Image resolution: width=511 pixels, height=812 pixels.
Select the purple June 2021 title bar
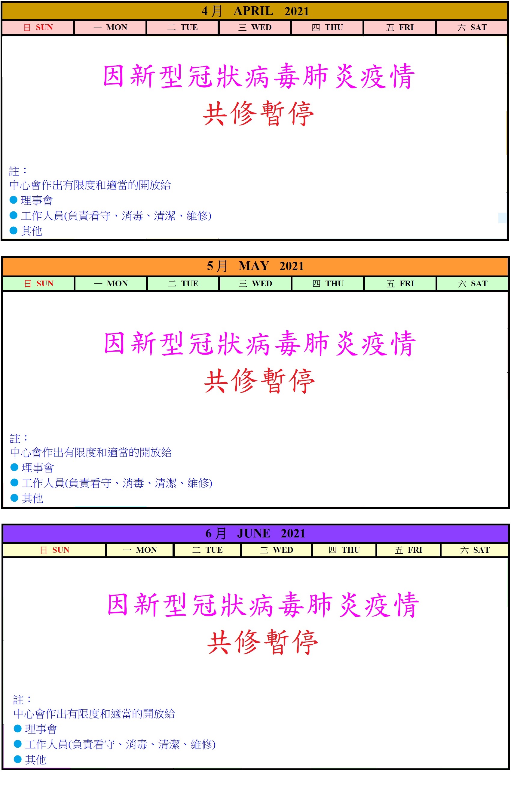point(255,534)
